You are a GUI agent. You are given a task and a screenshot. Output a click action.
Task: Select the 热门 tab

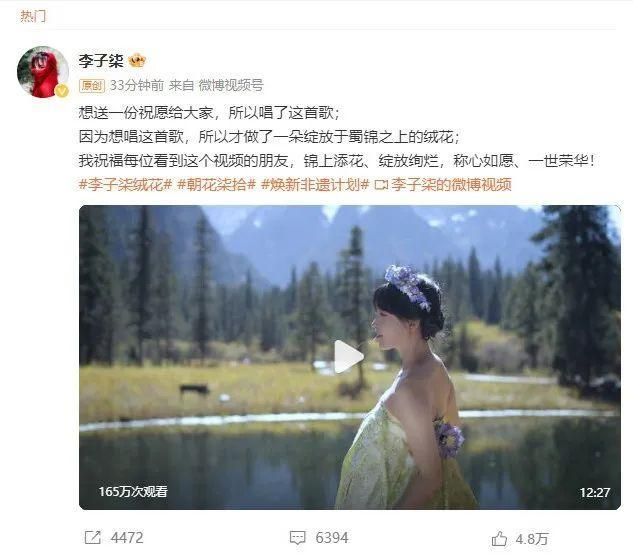[33, 16]
